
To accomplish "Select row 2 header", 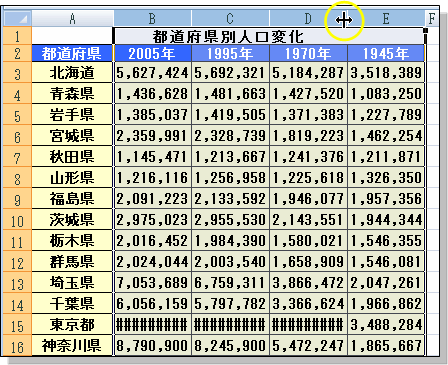I will click(17, 53).
